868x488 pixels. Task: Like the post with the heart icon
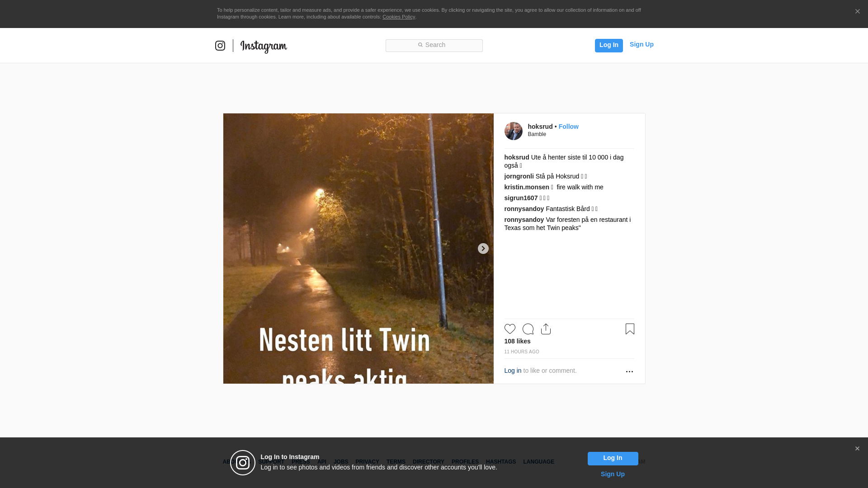(509, 329)
